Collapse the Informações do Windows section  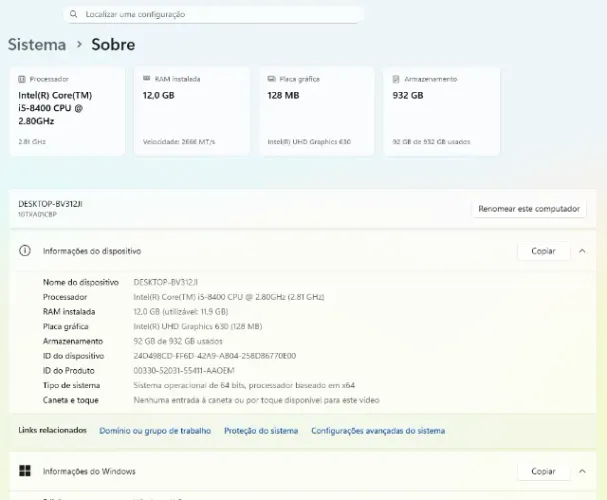(582, 471)
